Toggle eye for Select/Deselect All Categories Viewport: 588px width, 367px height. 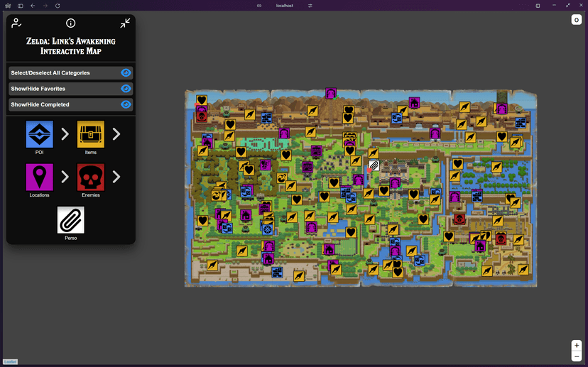pos(126,73)
